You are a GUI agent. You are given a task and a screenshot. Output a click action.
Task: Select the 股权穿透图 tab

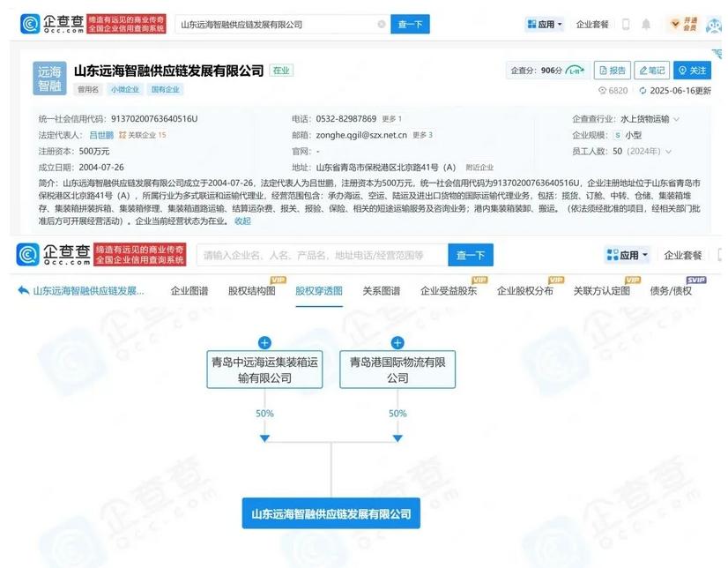pos(319,291)
